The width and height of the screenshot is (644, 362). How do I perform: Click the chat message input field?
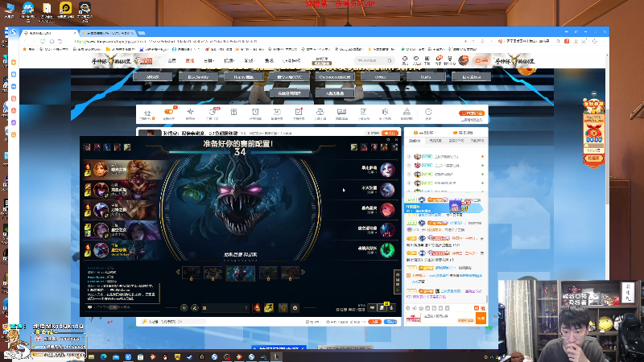point(449,318)
